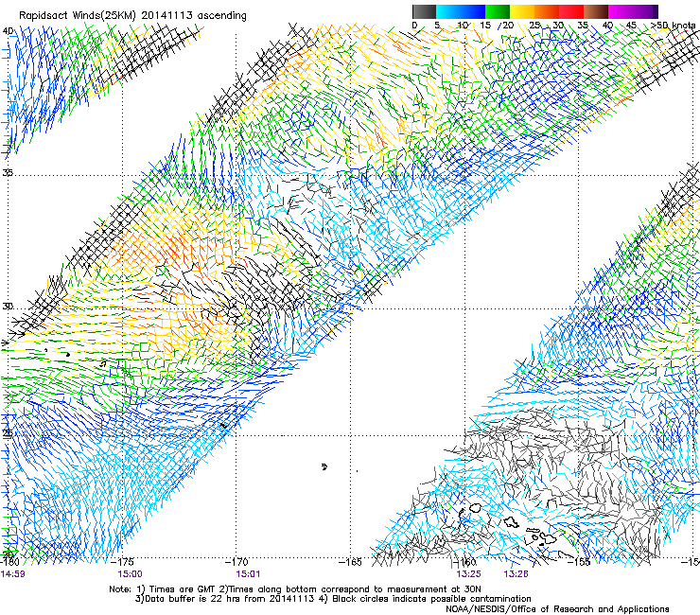Click the Oahu island outline
Image resolution: width=700 pixels, height=615 pixels.
click(512, 522)
